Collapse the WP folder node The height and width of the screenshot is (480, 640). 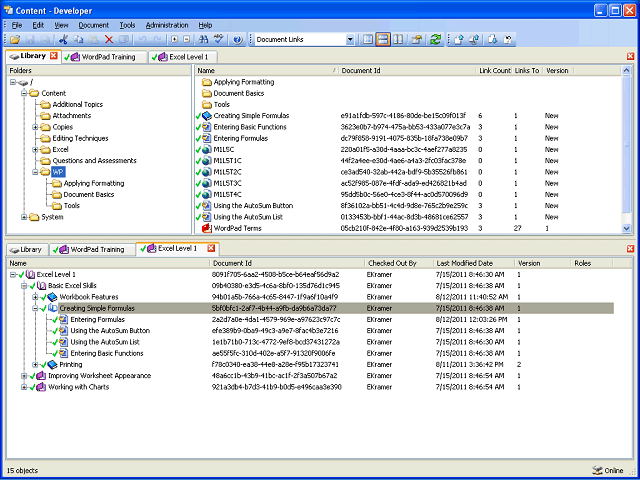point(35,172)
